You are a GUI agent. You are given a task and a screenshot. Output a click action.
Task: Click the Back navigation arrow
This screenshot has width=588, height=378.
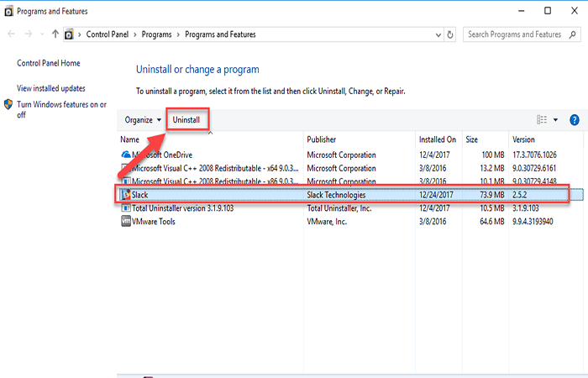point(11,34)
